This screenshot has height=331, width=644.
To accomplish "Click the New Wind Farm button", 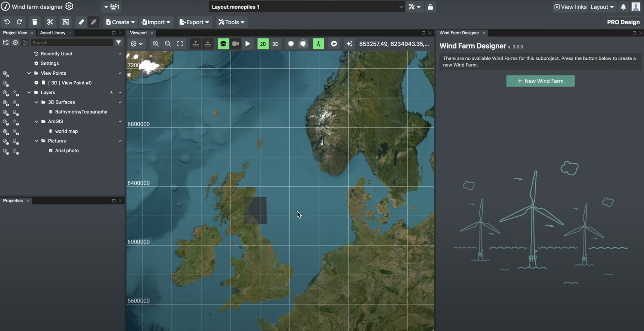I will [x=540, y=81].
